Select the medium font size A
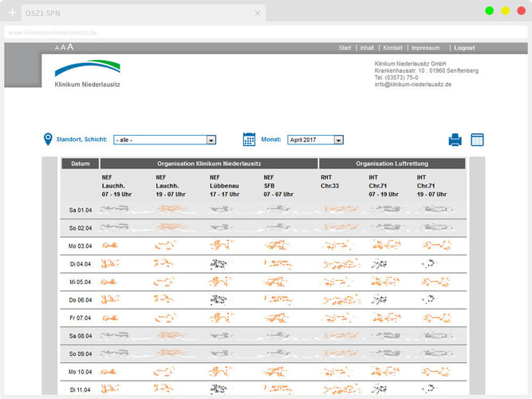The width and height of the screenshot is (532, 399). click(62, 48)
